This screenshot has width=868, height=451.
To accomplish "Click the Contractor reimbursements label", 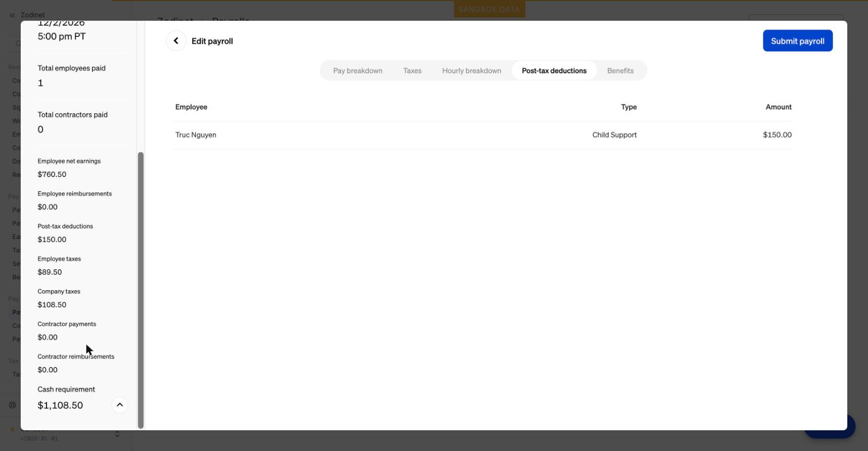I will 76,357.
